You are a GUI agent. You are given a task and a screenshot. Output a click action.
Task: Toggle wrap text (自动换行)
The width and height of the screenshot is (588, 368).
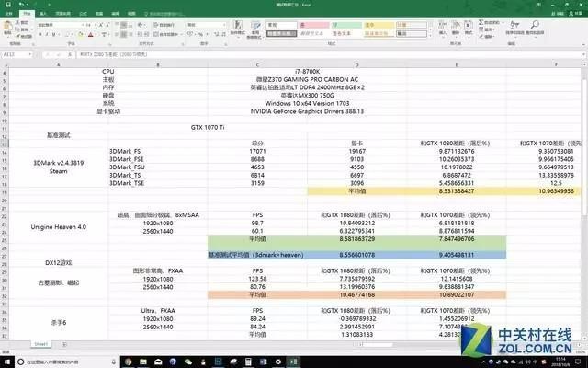click(165, 25)
